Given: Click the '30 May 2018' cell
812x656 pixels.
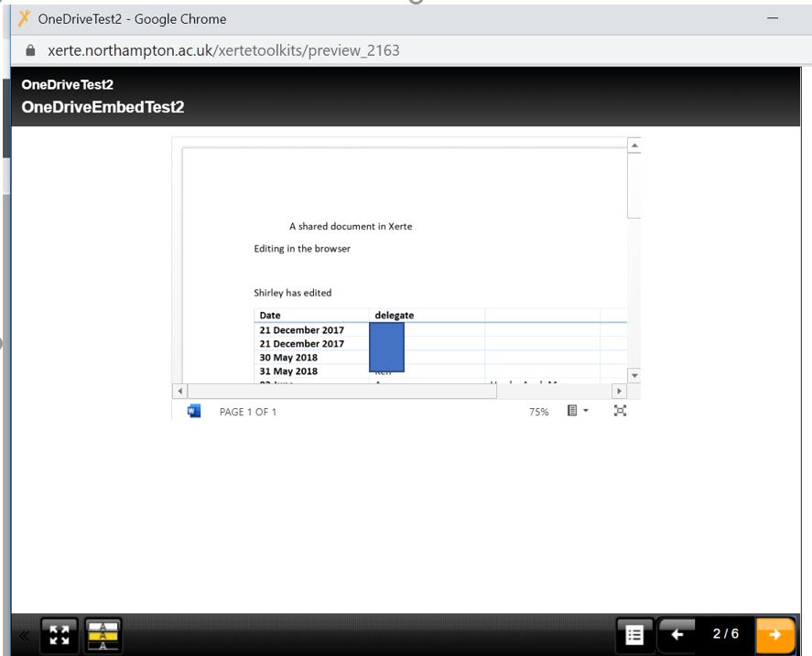Looking at the screenshot, I should (x=288, y=357).
